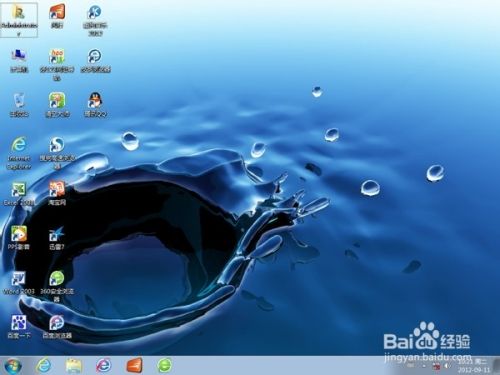Select the Recycle Bin icon
The height and width of the screenshot is (375, 500).
pyautogui.click(x=19, y=105)
